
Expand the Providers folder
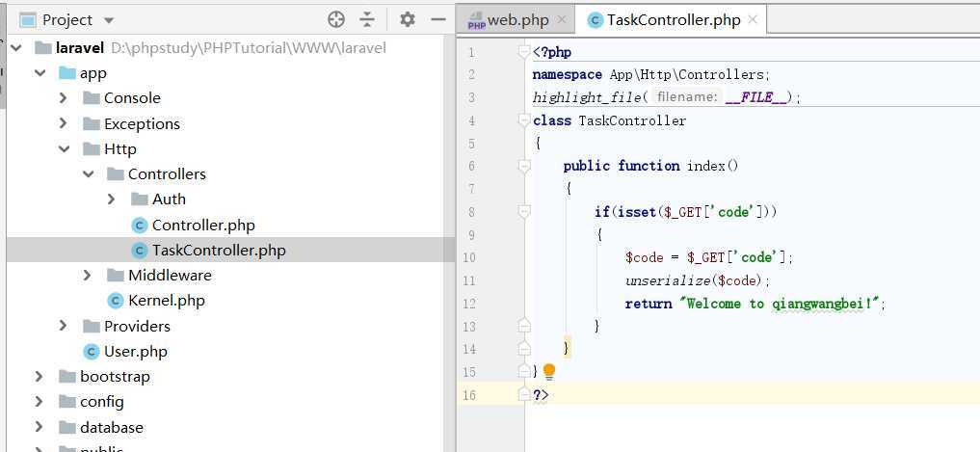tap(64, 326)
